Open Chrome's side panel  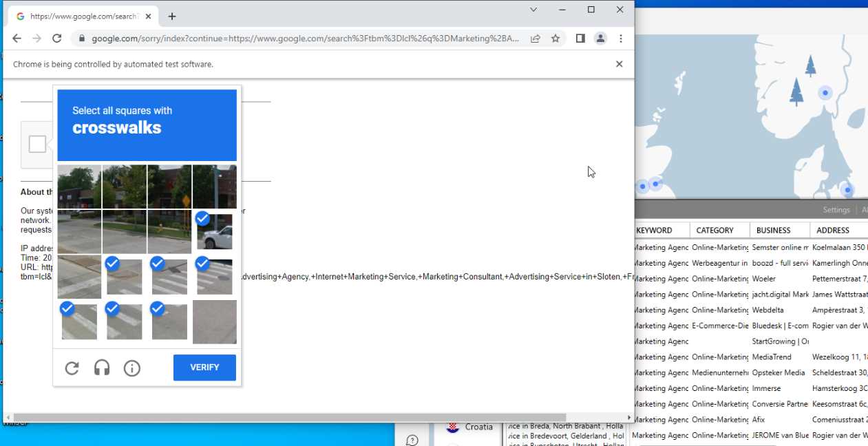[580, 39]
